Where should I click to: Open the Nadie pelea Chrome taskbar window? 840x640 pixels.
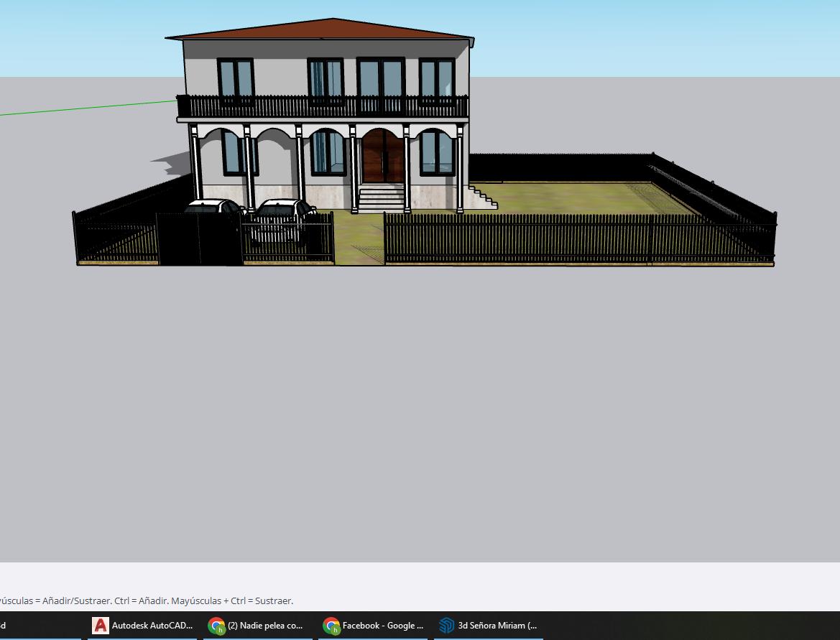click(x=256, y=626)
